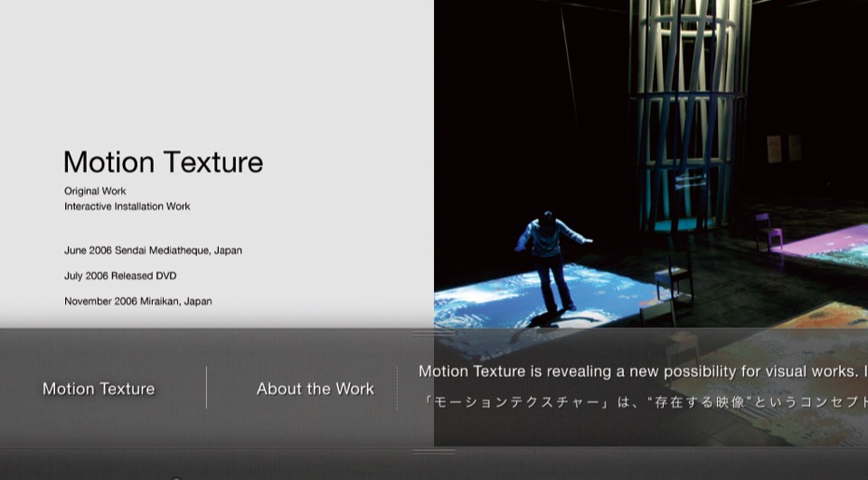This screenshot has width=868, height=480.
Task: Click English description about new possibility for visual works
Action: (x=643, y=372)
